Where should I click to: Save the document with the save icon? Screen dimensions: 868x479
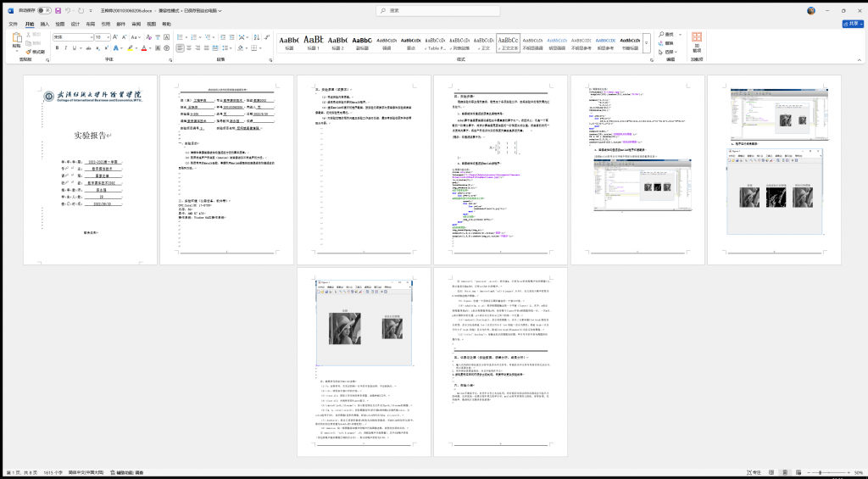(x=56, y=11)
